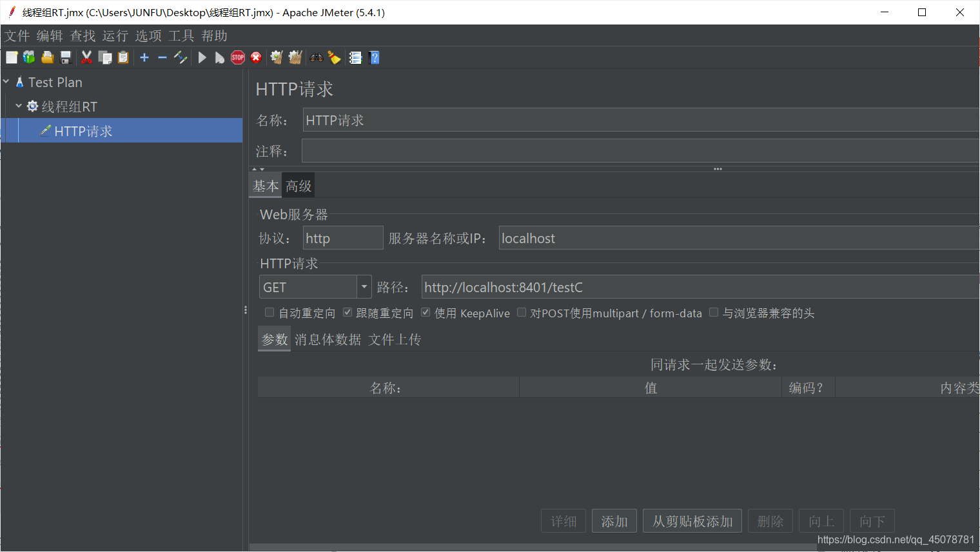The image size is (980, 552).
Task: Click the 详细 button
Action: 563,521
